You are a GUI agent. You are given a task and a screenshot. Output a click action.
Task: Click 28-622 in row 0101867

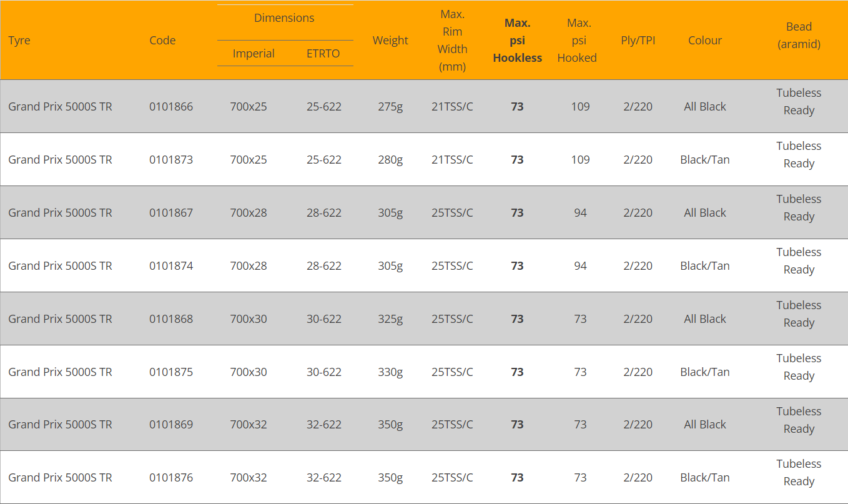click(324, 213)
